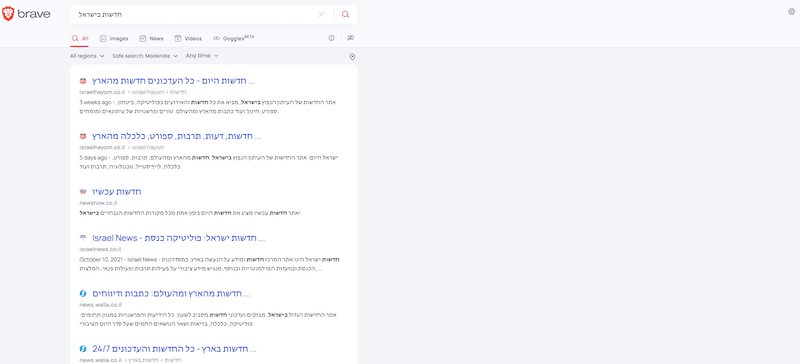Expand the Safe search: Moderate dropdown
The height and width of the screenshot is (364, 800).
[145, 56]
